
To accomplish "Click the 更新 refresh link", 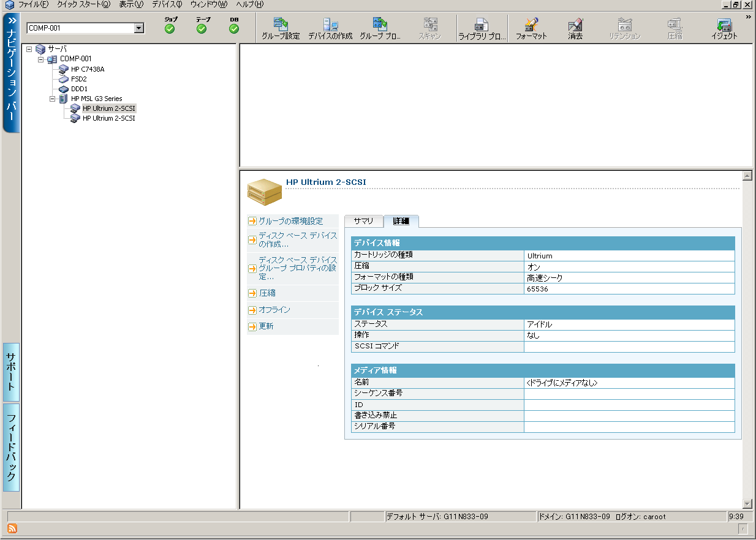I will (266, 326).
